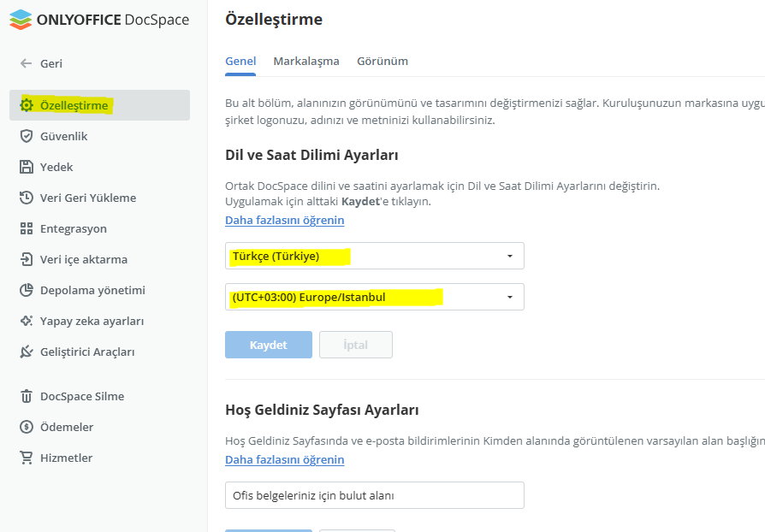Click the Hizmetler shopping cart icon
The image size is (765, 532).
pos(27,458)
